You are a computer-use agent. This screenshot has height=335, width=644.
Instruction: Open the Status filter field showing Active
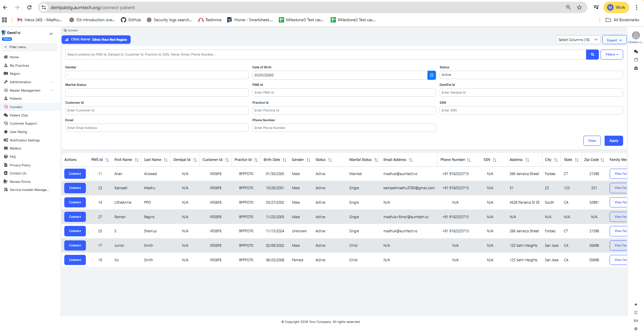point(531,75)
